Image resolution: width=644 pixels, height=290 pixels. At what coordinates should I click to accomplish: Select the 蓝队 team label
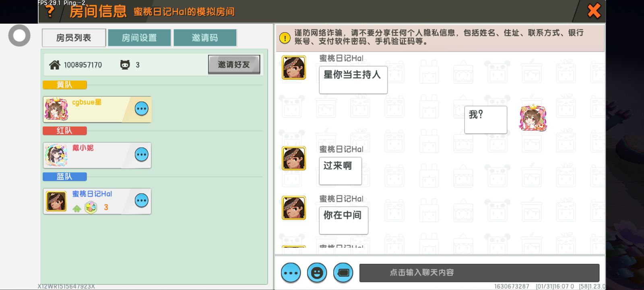[x=64, y=177]
